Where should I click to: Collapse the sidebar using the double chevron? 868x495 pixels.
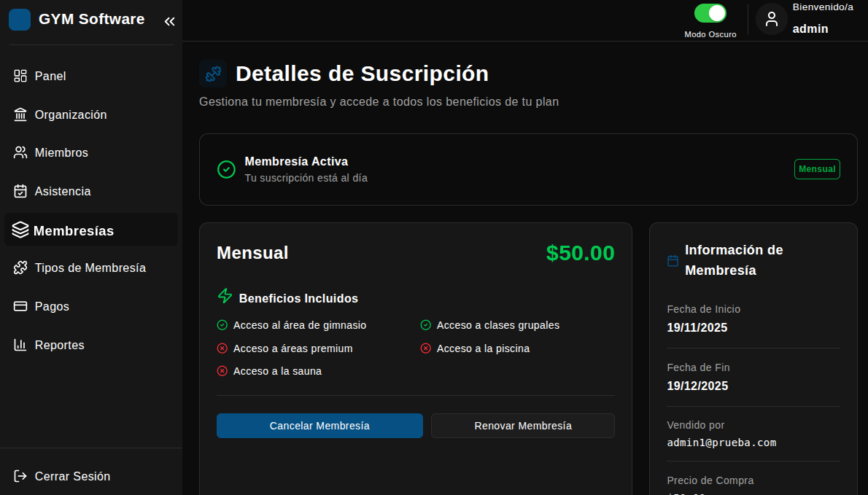pyautogui.click(x=170, y=21)
